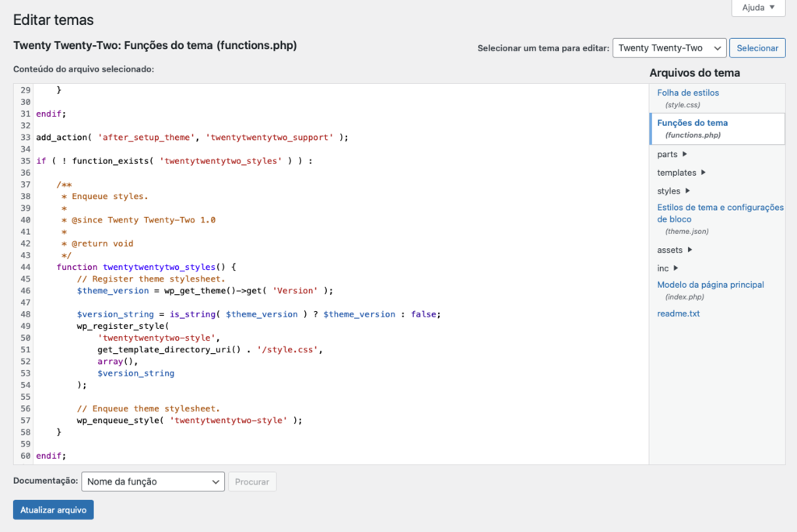The width and height of the screenshot is (797, 532).
Task: Open the theme selection dropdown
Action: click(669, 47)
